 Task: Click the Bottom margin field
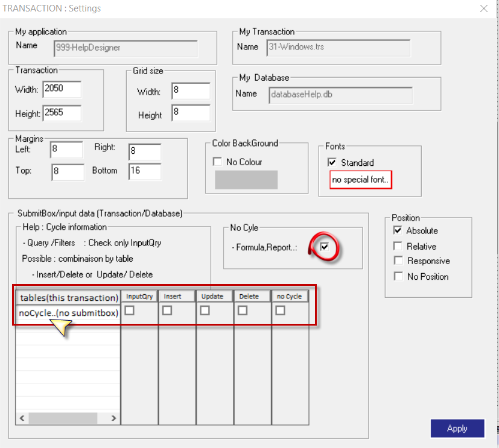coord(145,172)
